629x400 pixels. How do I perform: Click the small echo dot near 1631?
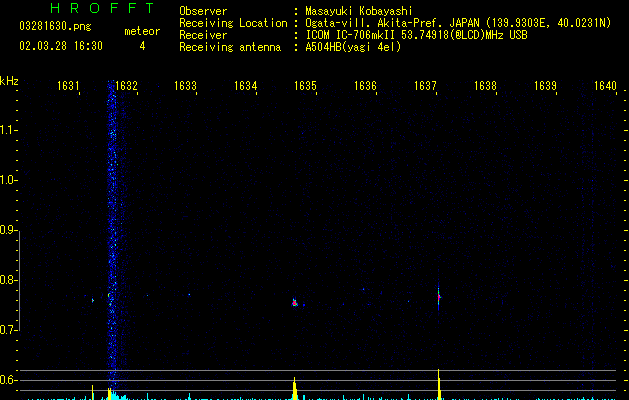pos(93,300)
